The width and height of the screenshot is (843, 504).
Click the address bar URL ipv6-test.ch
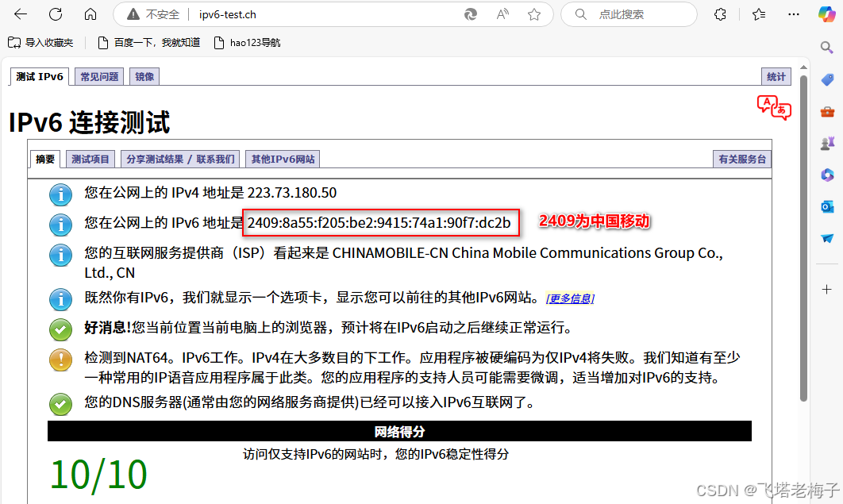point(227,14)
